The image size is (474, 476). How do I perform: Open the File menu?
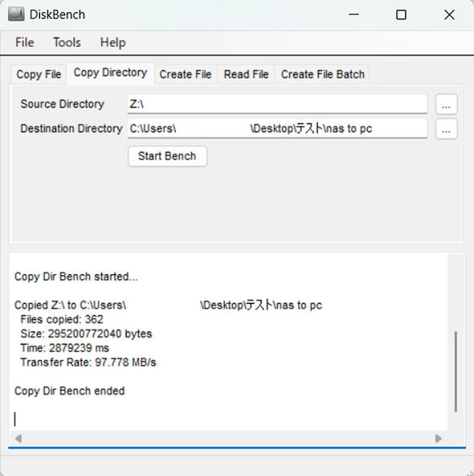[x=25, y=42]
